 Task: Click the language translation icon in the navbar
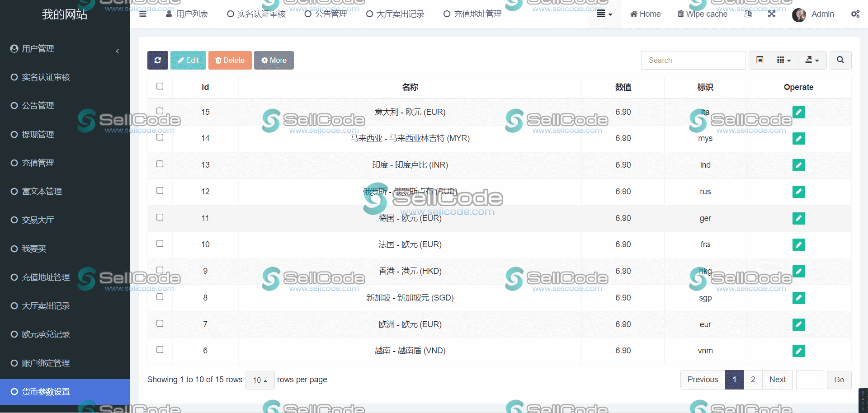coord(748,14)
